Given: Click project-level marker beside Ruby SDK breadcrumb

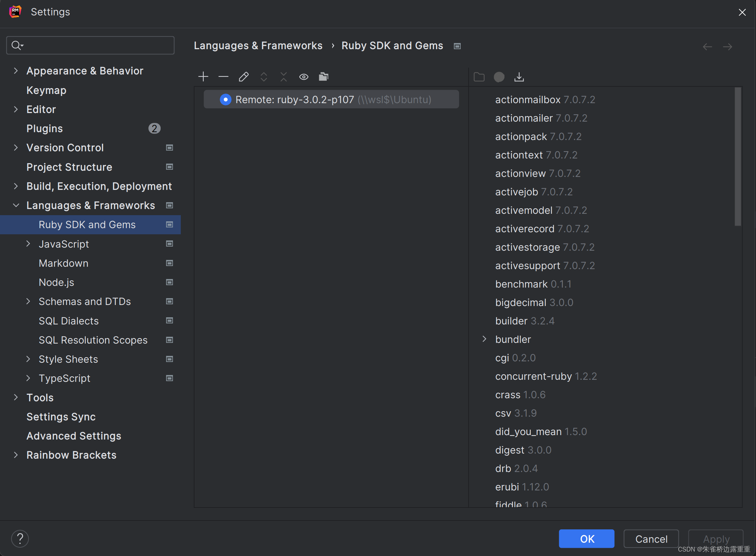Looking at the screenshot, I should pos(457,46).
